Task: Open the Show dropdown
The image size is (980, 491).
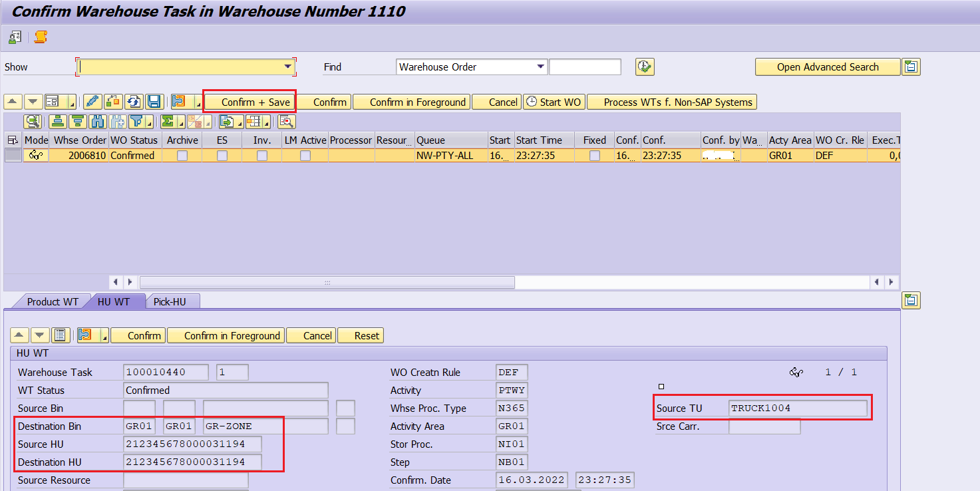Action: [289, 67]
